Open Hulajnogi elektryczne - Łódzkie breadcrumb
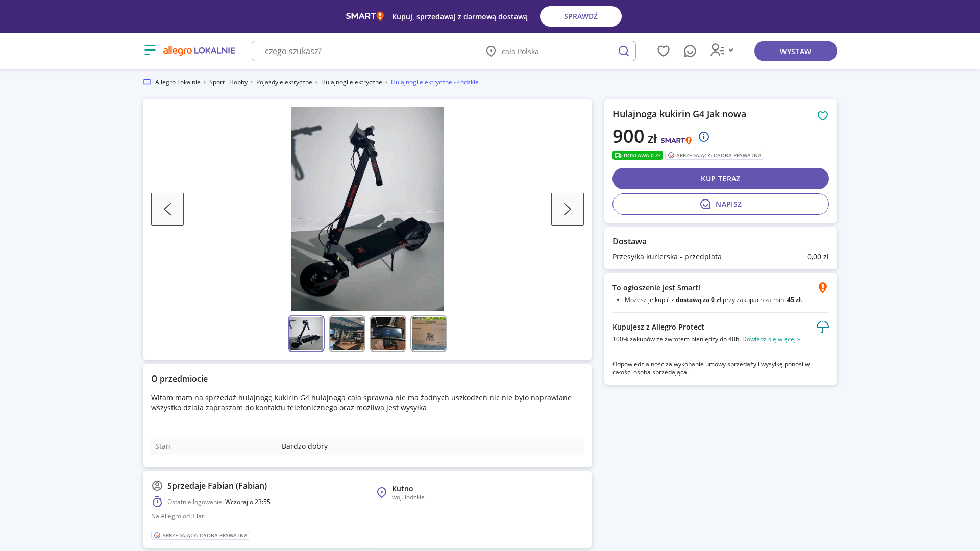 [434, 82]
